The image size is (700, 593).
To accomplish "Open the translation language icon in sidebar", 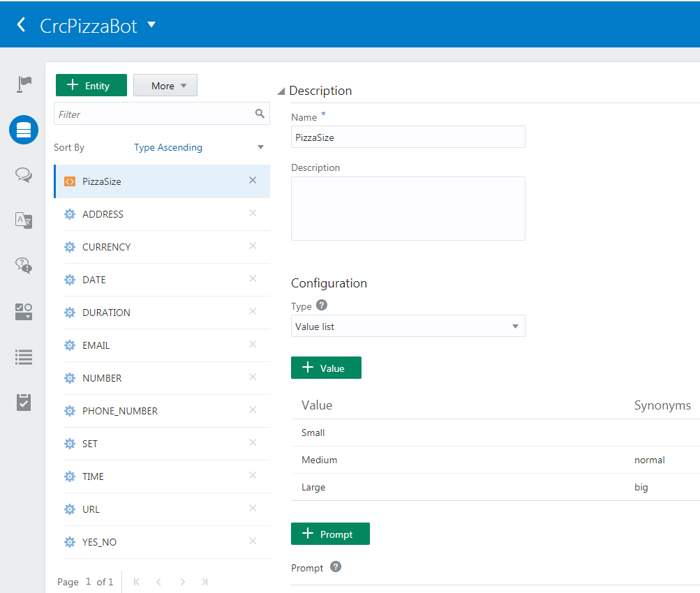I will [x=24, y=220].
